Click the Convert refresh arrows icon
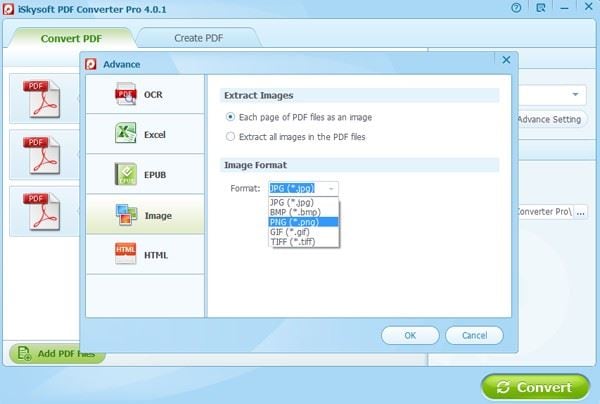 coord(503,387)
